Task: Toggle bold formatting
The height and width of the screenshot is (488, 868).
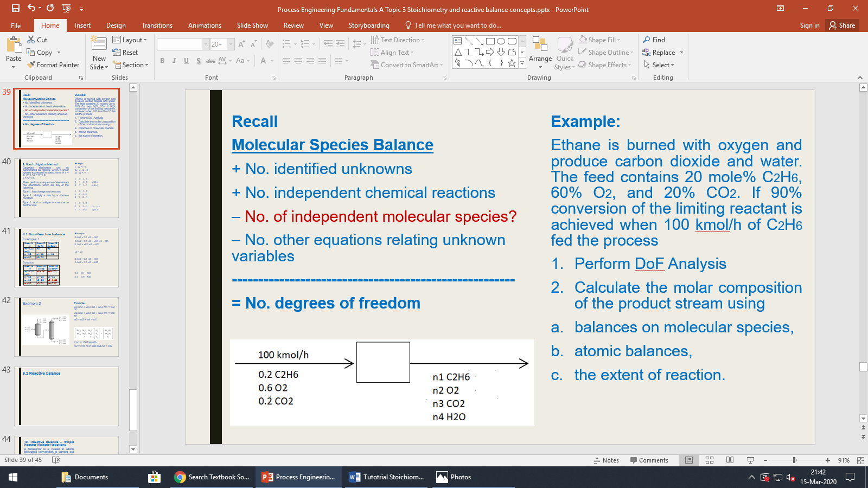Action: tap(162, 61)
